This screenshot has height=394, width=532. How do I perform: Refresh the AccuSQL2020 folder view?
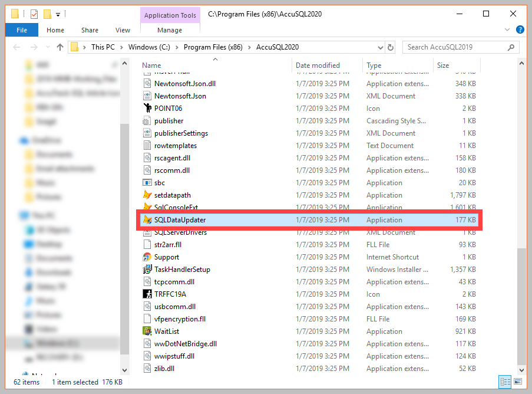pyautogui.click(x=391, y=47)
